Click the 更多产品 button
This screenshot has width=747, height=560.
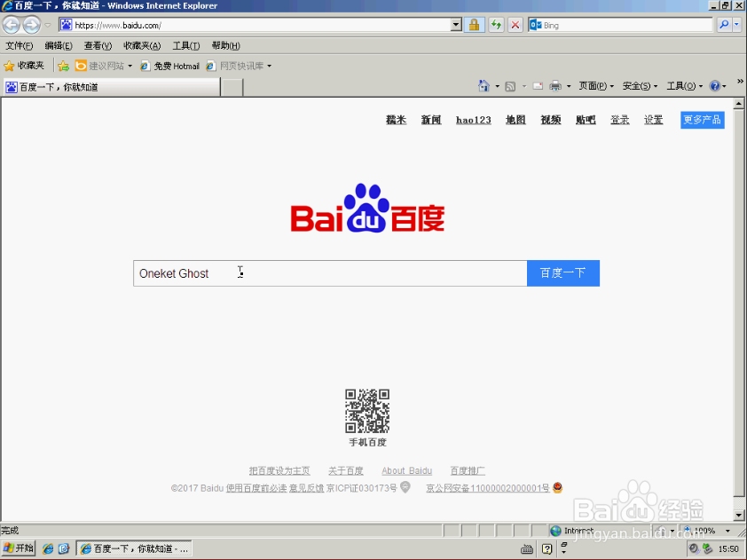[703, 120]
